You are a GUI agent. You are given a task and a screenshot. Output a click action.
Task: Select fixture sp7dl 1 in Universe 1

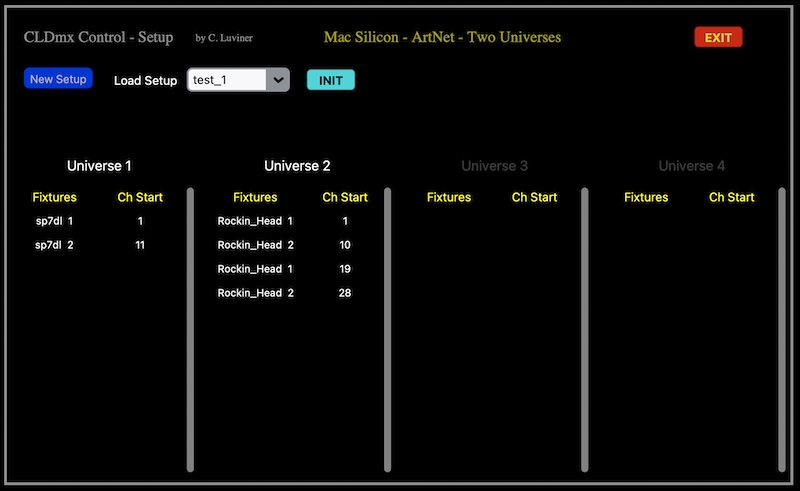pyautogui.click(x=54, y=221)
